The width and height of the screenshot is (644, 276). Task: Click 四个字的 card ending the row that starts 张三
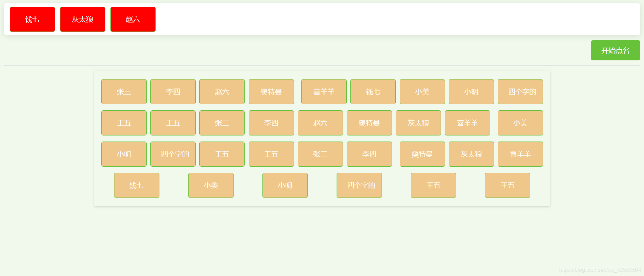520,92
